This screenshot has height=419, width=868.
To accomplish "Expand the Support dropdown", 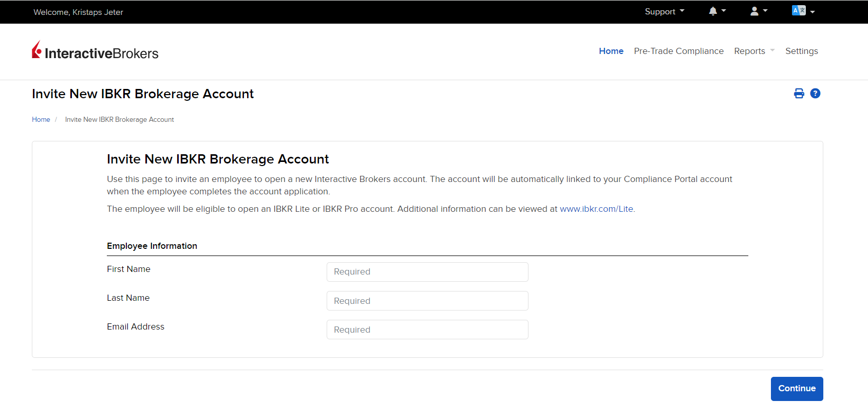I will click(665, 11).
